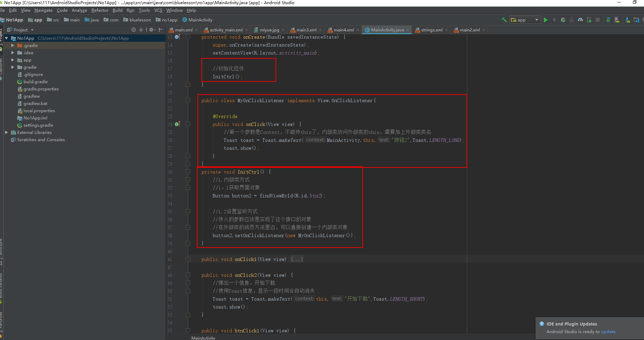
Task: Switch to the strings.xml tab
Action: [x=432, y=30]
